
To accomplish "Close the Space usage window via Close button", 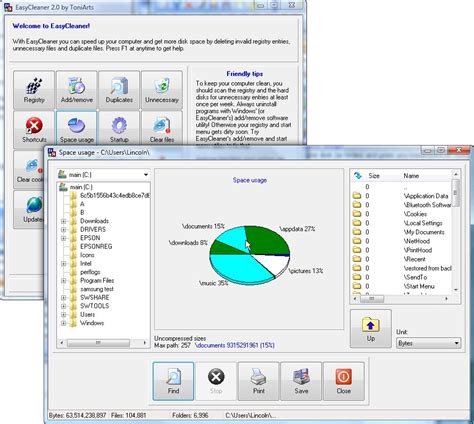I will (344, 381).
